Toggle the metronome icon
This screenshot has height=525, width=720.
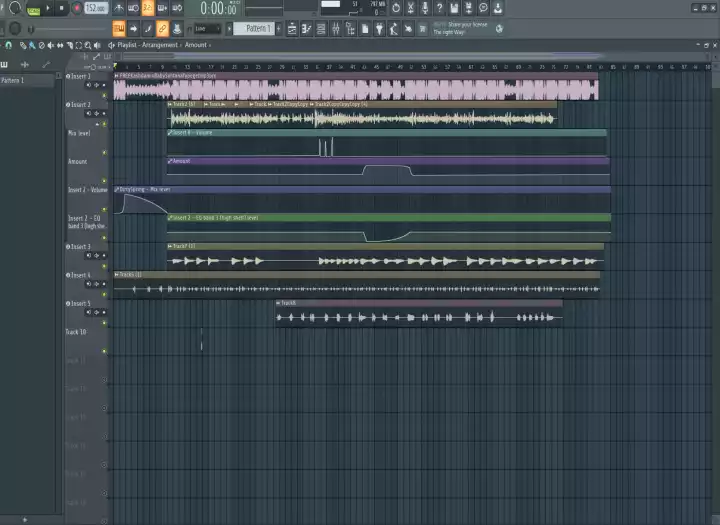pos(118,8)
